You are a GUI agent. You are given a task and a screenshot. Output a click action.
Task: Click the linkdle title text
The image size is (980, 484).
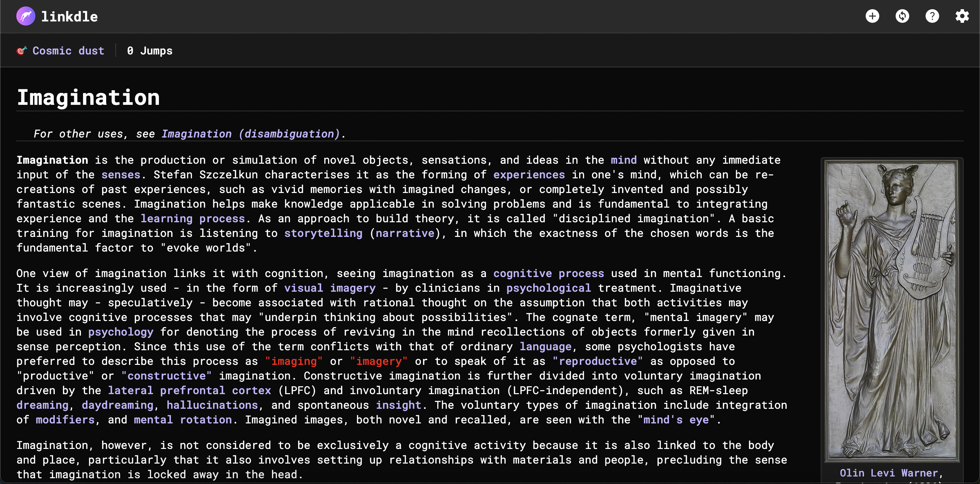69,17
